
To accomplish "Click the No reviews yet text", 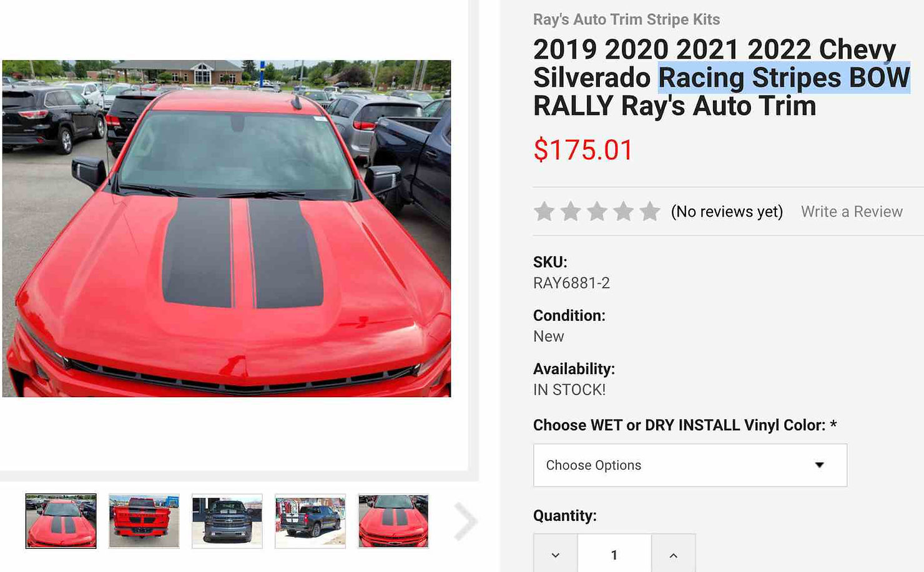I will [727, 212].
